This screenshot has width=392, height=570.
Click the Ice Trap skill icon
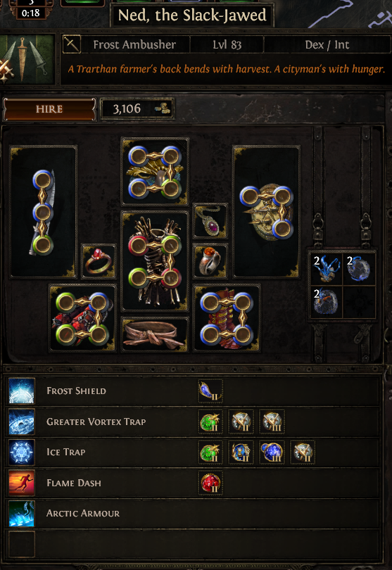22,452
